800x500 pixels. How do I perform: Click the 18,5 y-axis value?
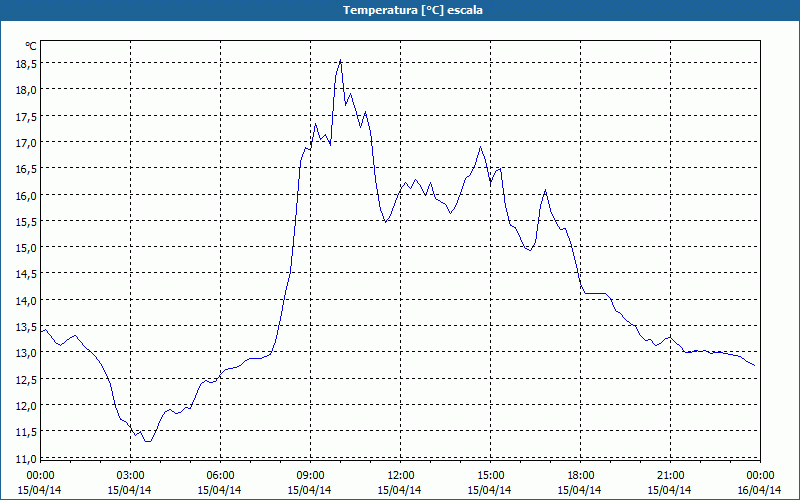tap(25, 64)
